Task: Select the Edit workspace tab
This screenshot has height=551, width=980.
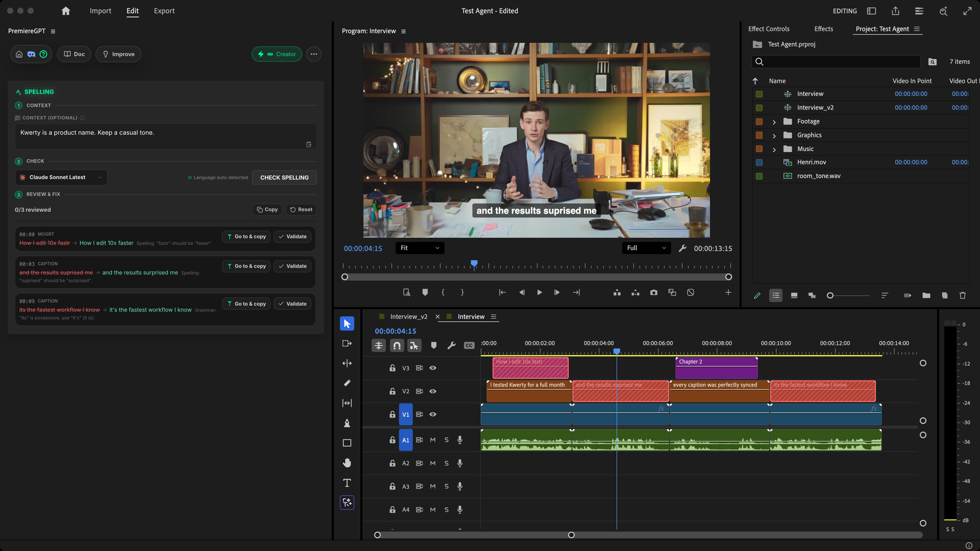Action: pyautogui.click(x=132, y=11)
